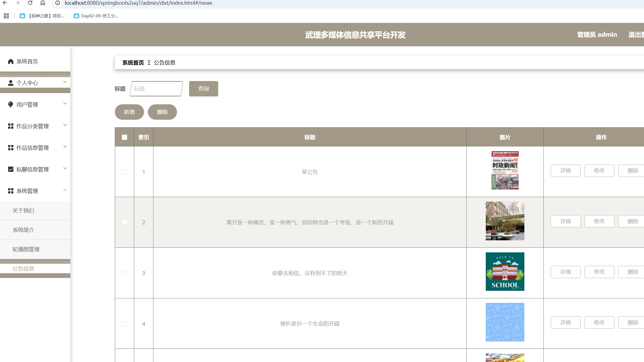Open site info icon in address bar
644x362 pixels.
pyautogui.click(x=58, y=3)
